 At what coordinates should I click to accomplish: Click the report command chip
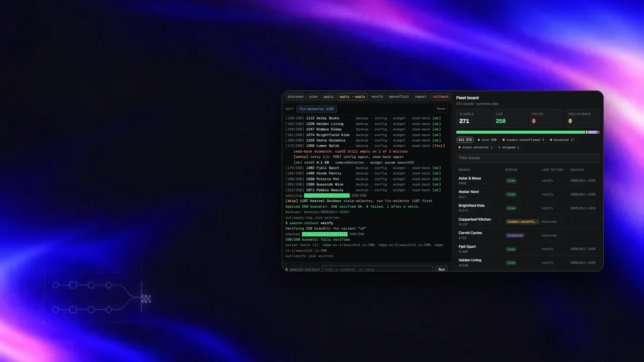click(421, 97)
